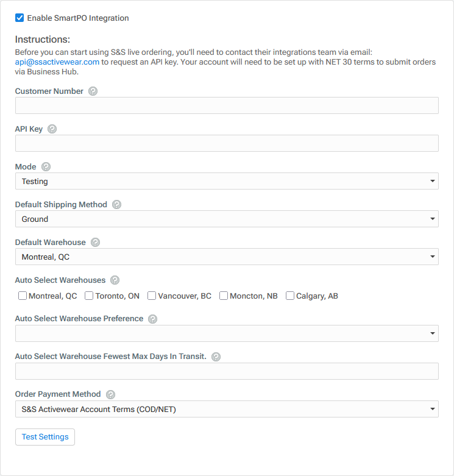Check the Calgary, AB warehouse checkbox
This screenshot has width=454, height=476.
[x=290, y=296]
